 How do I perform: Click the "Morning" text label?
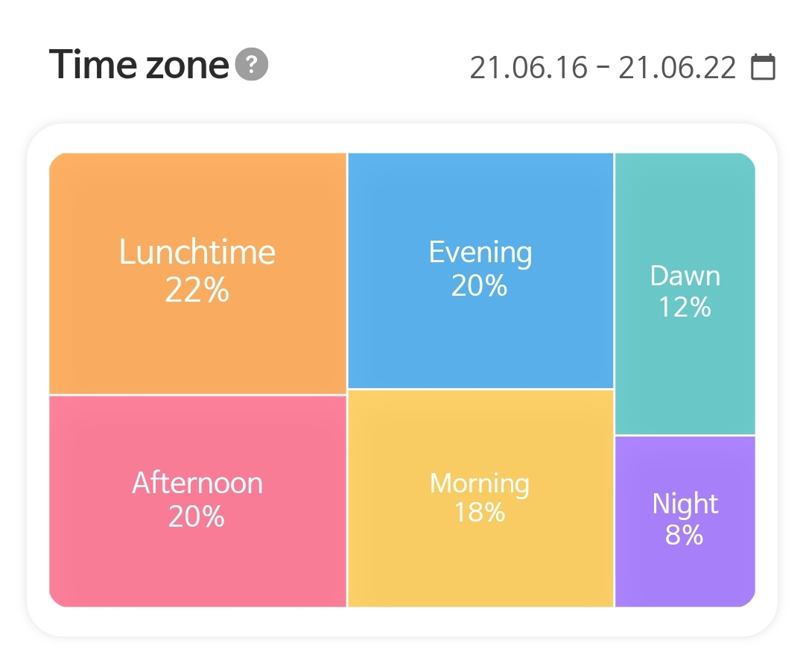click(480, 484)
